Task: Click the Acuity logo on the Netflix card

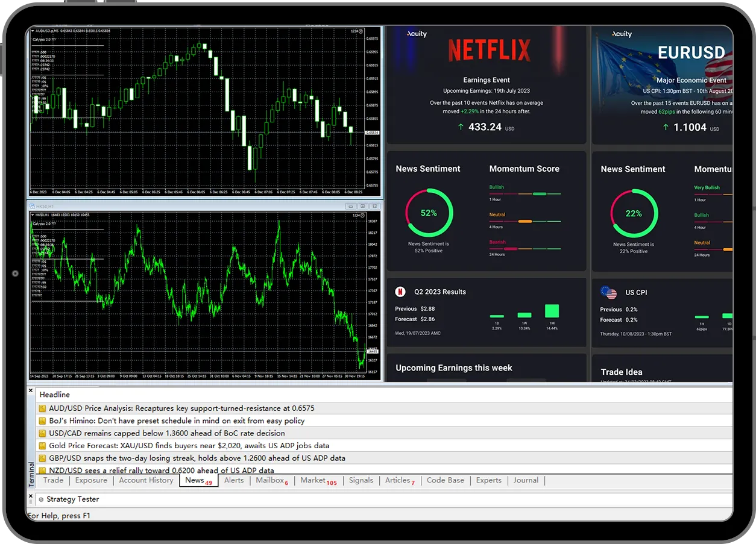Action: [x=417, y=34]
